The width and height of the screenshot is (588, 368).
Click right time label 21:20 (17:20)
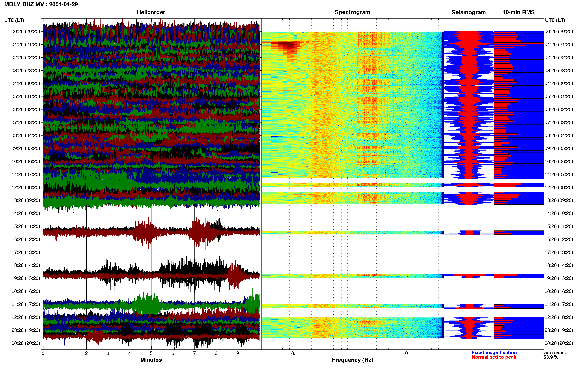(x=559, y=304)
